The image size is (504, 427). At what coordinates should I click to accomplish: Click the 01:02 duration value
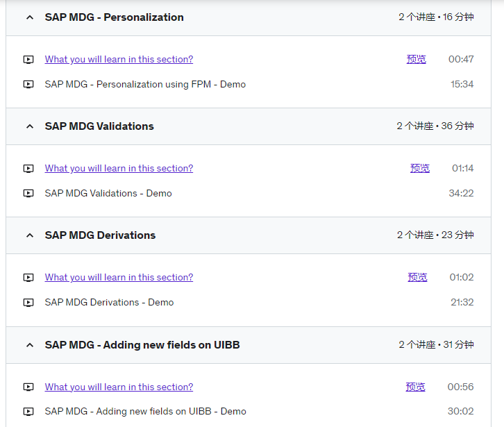(462, 277)
